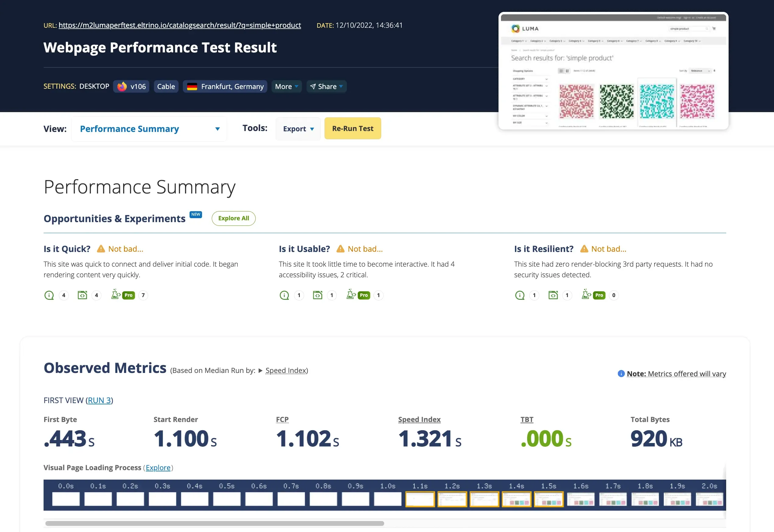The height and width of the screenshot is (532, 774).
Task: Click the info icon under Is it Usable
Action: click(284, 295)
